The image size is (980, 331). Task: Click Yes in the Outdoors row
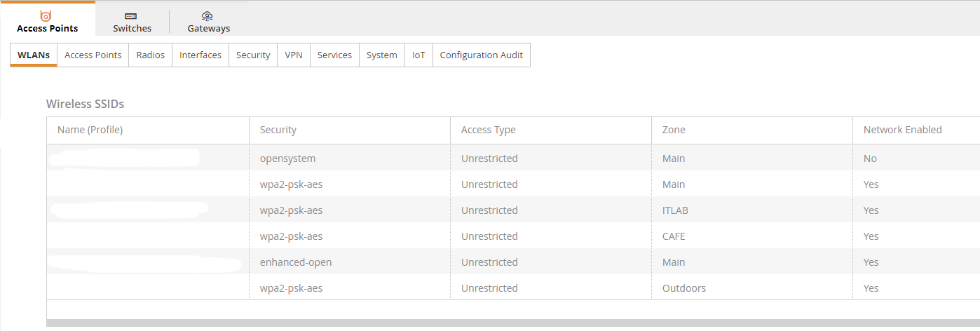(x=871, y=288)
